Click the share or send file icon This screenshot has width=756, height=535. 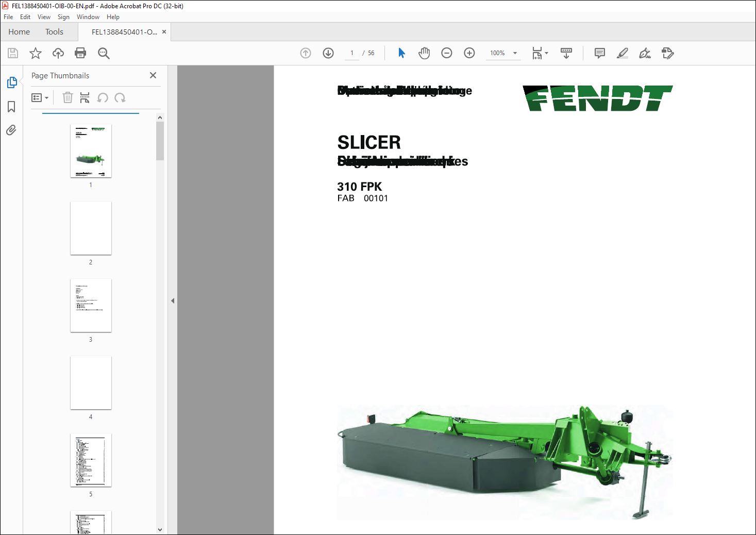(x=668, y=53)
